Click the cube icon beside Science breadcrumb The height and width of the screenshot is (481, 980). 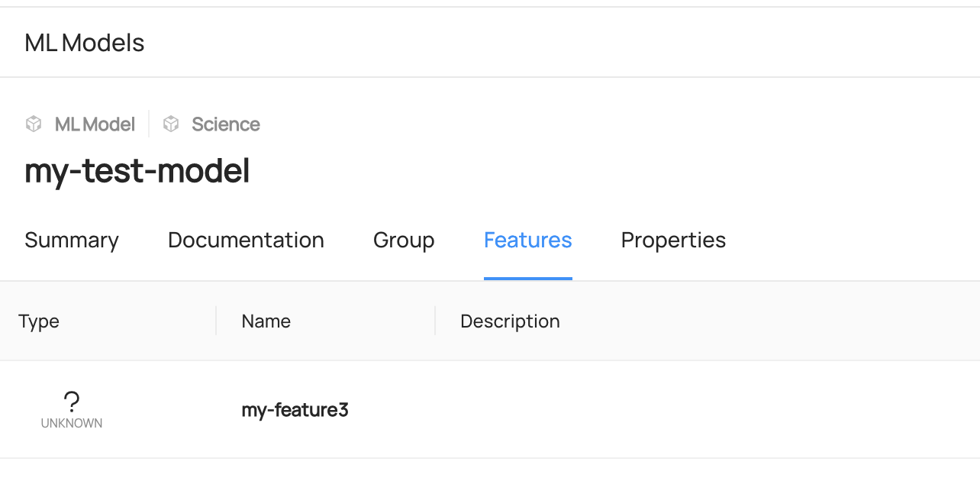[x=171, y=124]
